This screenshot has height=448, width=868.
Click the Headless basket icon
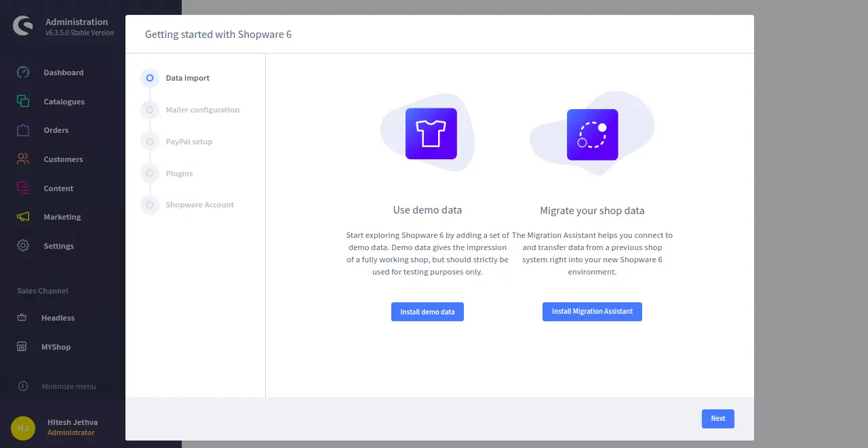(x=22, y=317)
